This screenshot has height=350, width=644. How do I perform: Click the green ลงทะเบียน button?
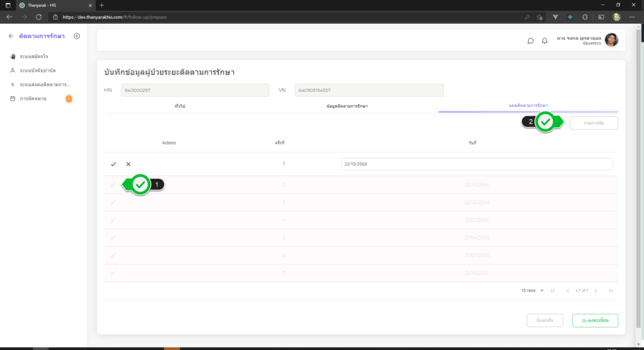(595, 320)
